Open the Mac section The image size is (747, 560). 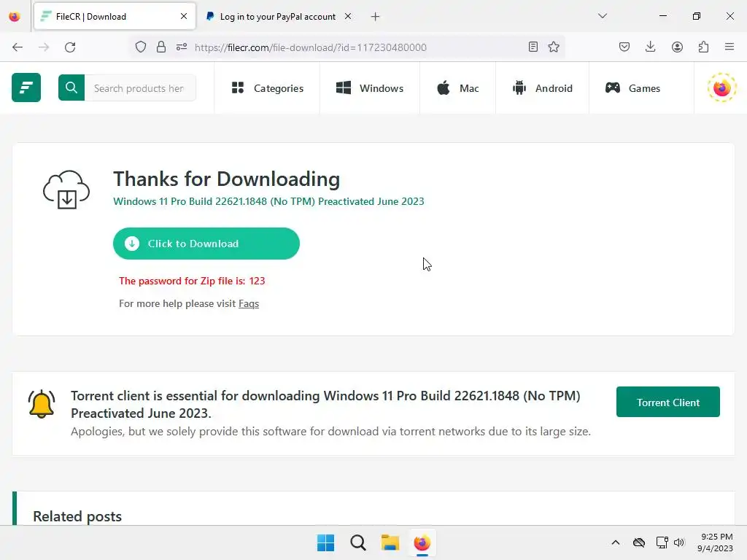point(458,88)
